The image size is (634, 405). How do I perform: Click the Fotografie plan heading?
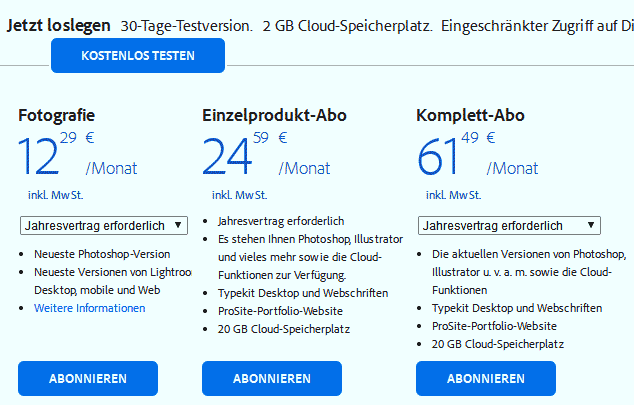(x=57, y=115)
